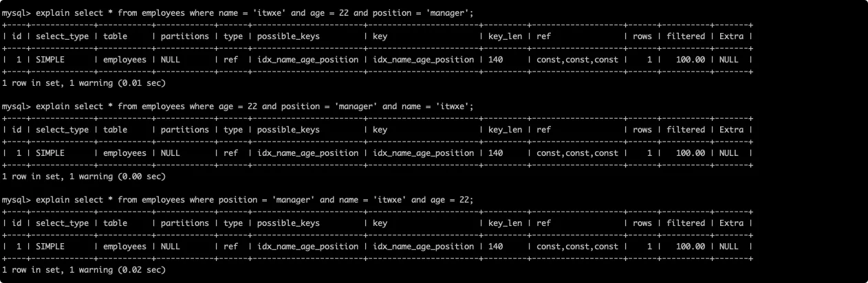Click the ref type value in second result row

click(230, 153)
